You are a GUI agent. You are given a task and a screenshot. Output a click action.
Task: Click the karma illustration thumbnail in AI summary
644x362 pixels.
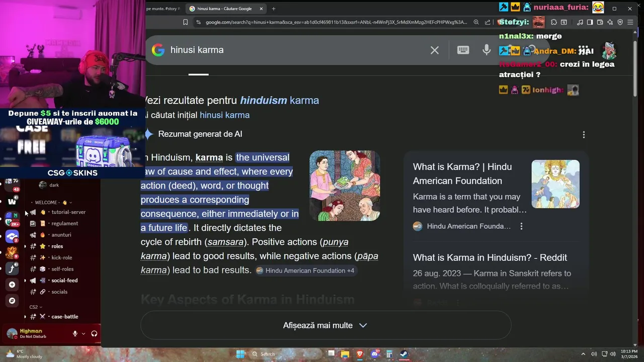pyautogui.click(x=345, y=186)
